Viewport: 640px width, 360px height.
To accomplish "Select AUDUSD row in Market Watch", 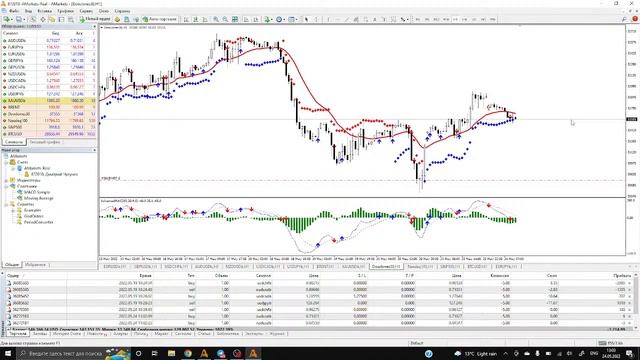I will pyautogui.click(x=49, y=40).
